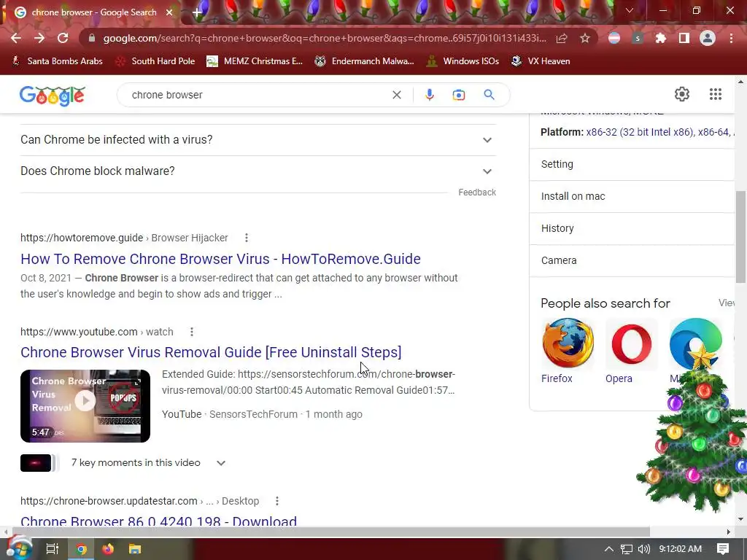Show hidden system tray icons
Image resolution: width=747 pixels, height=560 pixels.
(609, 549)
